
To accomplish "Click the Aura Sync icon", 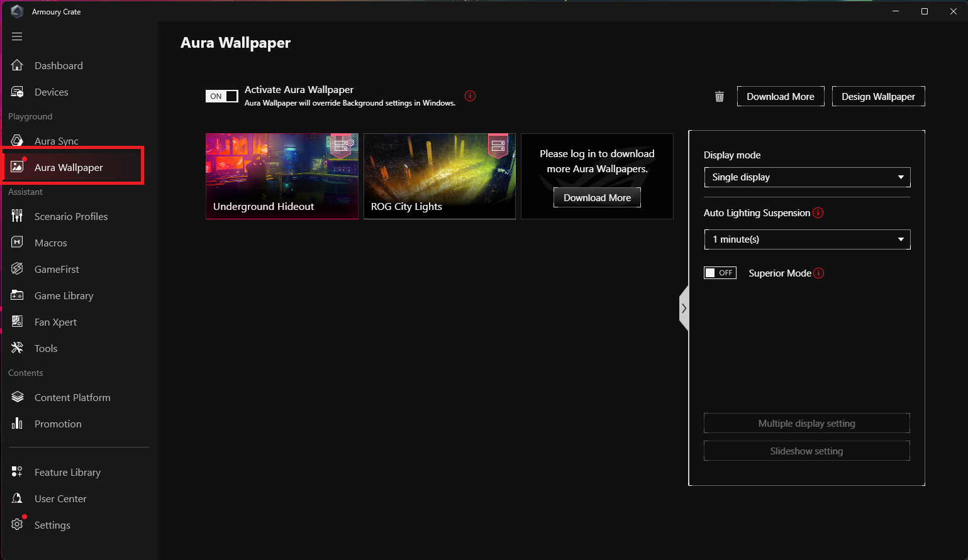I will 17,140.
